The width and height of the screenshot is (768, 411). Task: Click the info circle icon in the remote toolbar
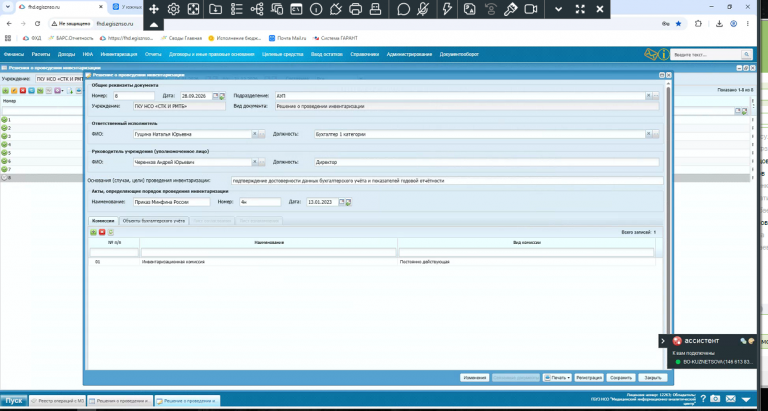coord(316,9)
